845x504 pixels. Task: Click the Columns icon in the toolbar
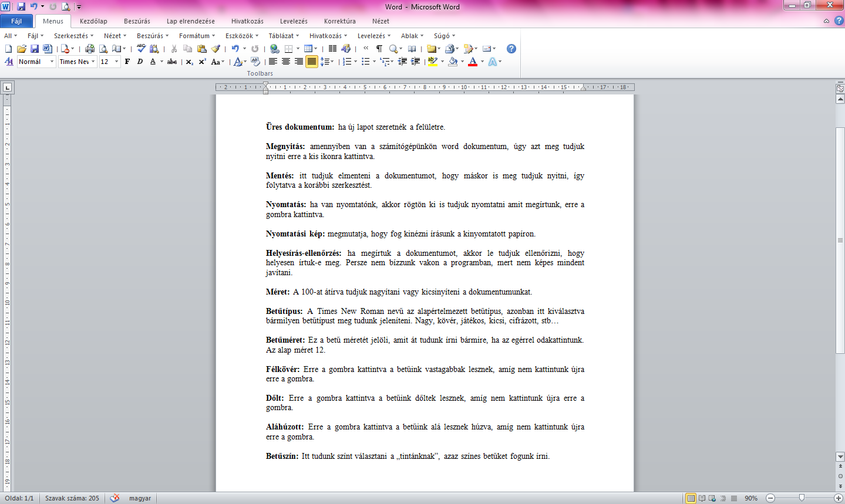coord(332,49)
